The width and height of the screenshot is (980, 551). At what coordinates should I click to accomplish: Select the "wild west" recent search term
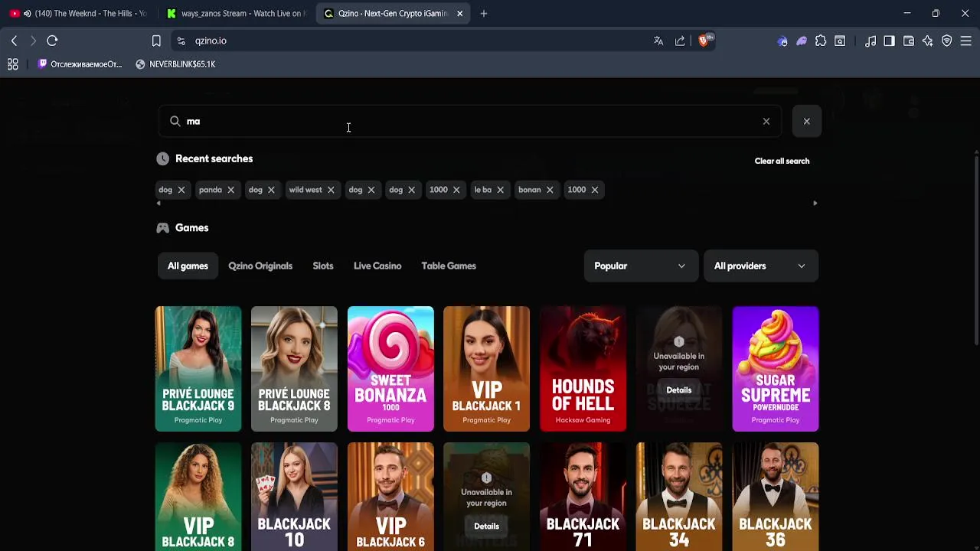coord(305,190)
